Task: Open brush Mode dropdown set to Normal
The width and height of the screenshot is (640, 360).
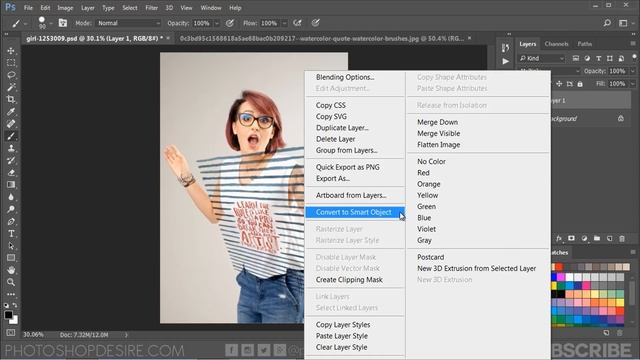Action: (129, 23)
